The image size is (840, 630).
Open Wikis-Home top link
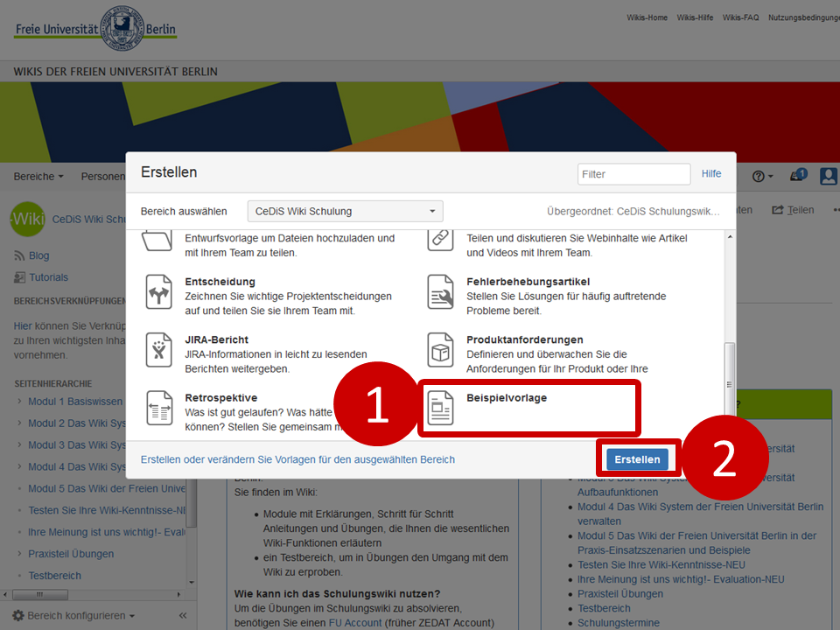coord(647,17)
